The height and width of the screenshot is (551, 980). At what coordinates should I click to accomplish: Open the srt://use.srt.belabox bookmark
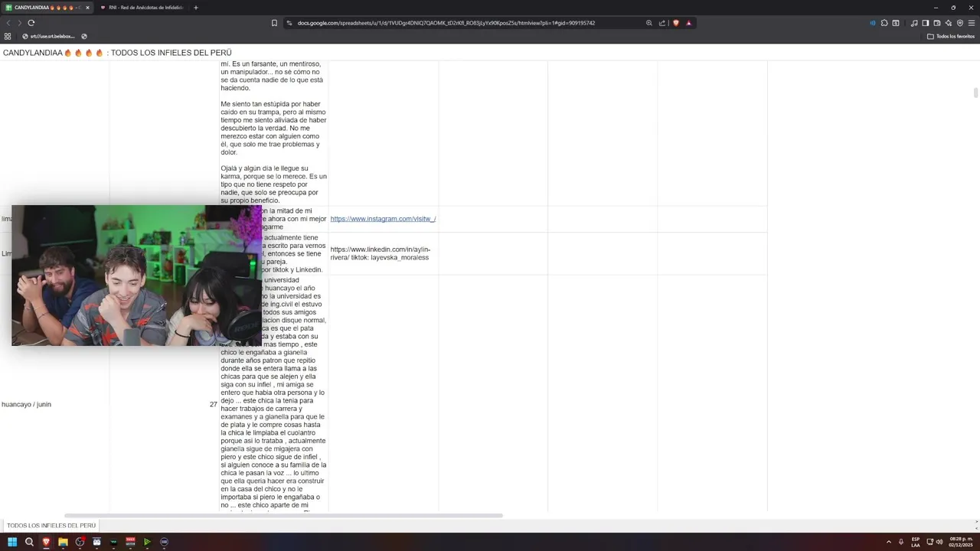click(x=48, y=36)
